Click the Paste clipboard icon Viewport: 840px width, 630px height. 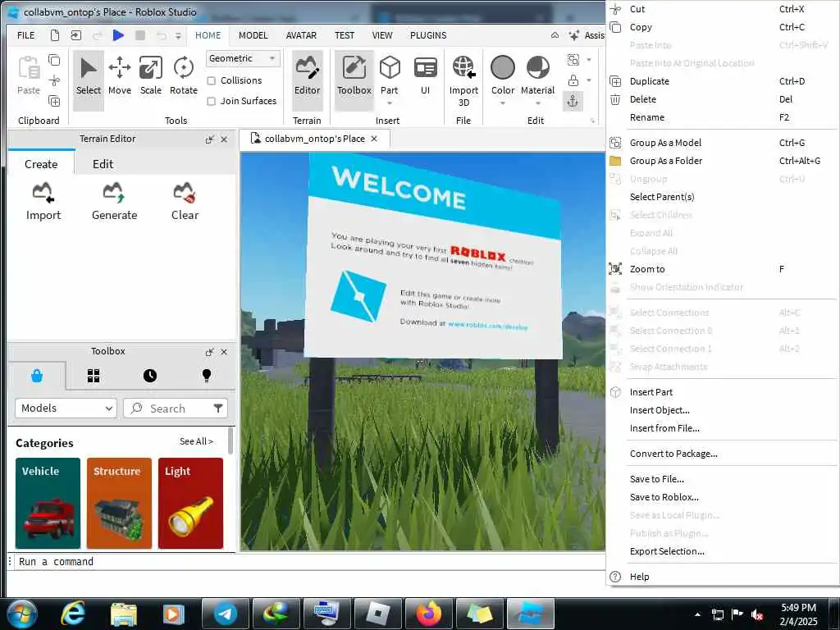(29, 67)
